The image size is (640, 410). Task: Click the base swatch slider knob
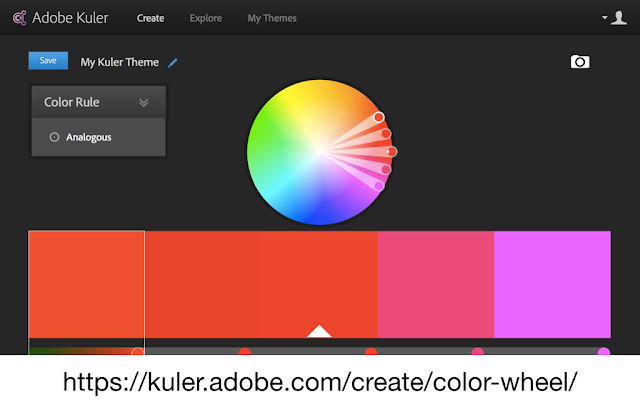point(371,351)
